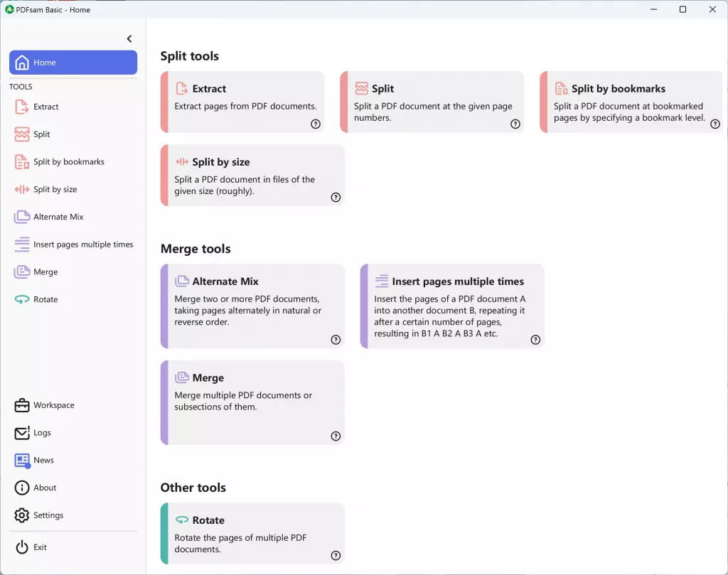Viewport: 728px width, 575px height.
Task: Click "Rotate the pages of multiple PDF" description
Action: coord(240,537)
